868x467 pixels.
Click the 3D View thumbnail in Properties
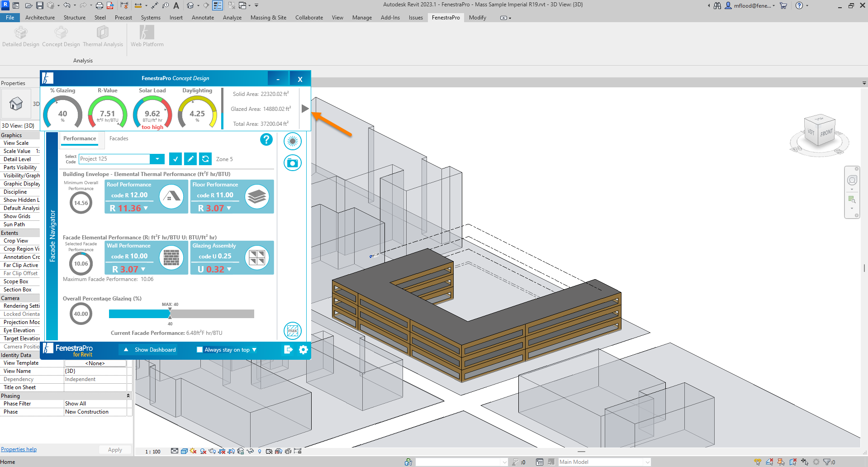16,104
